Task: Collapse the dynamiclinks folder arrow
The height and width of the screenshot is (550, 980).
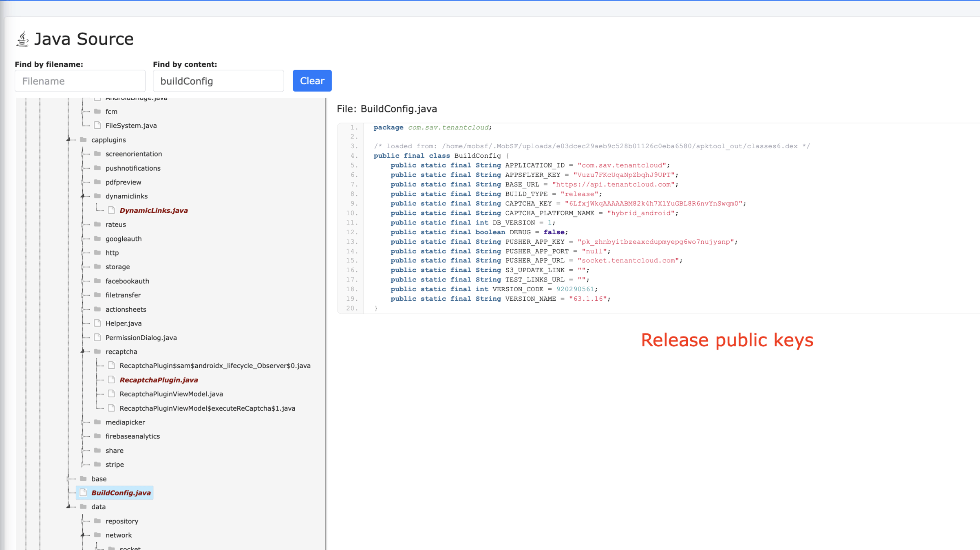Action: [x=83, y=196]
